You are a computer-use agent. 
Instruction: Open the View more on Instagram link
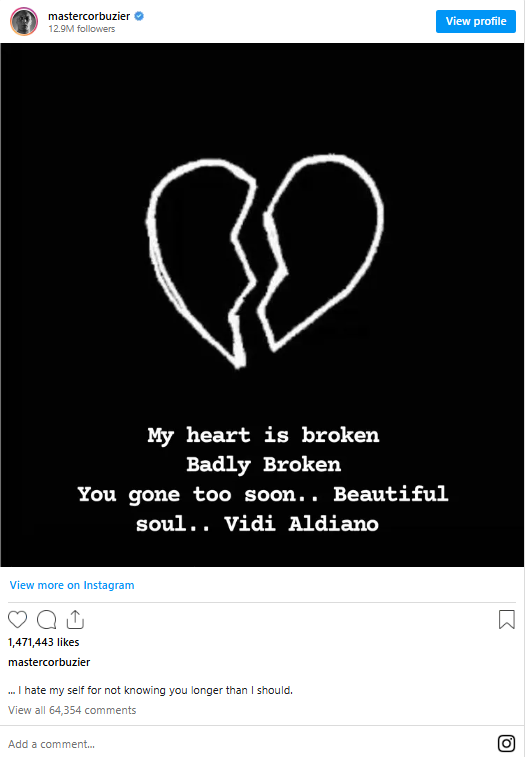click(72, 585)
